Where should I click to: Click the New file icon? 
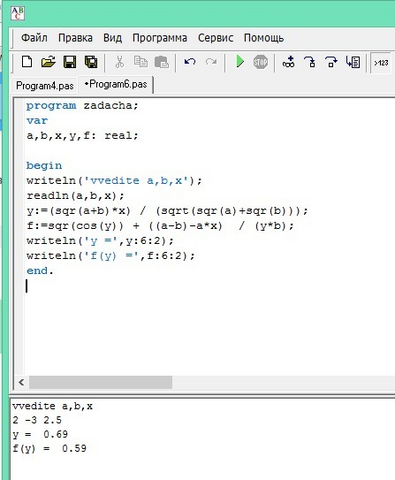[27, 62]
